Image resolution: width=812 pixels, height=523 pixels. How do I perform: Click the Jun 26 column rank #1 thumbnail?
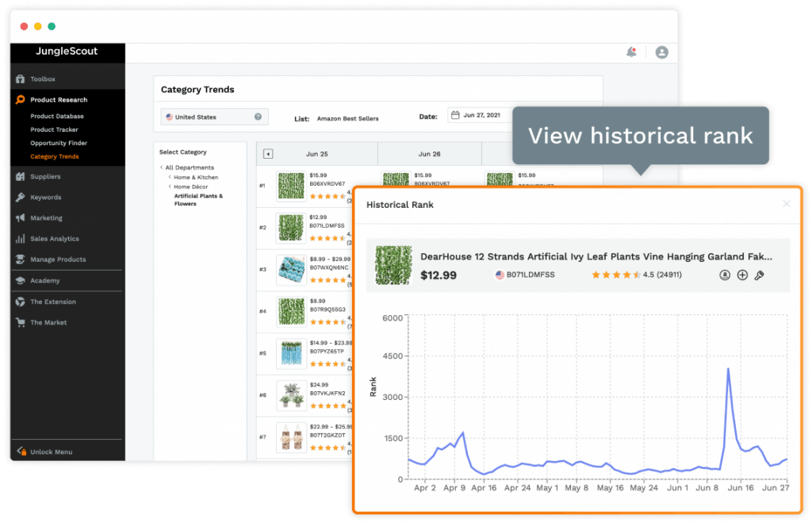tap(396, 179)
